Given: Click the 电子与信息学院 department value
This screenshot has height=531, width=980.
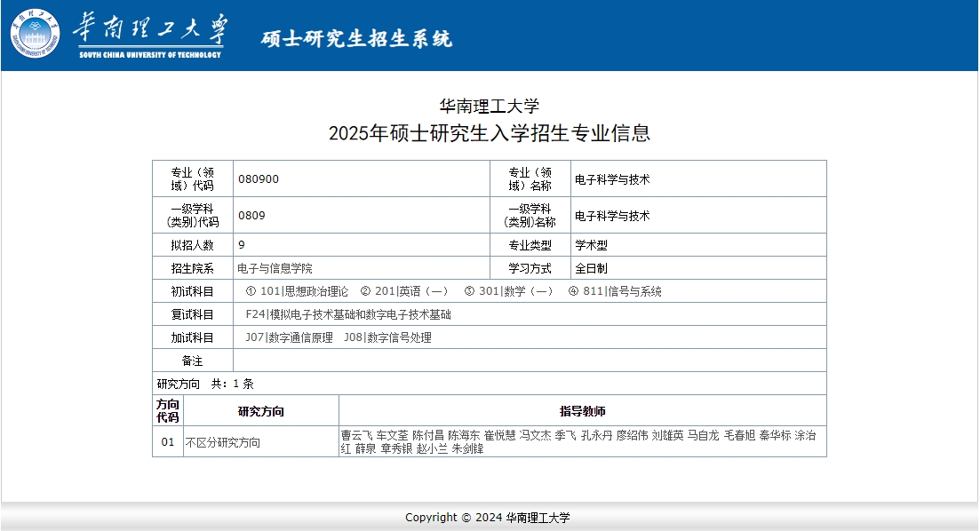Looking at the screenshot, I should coord(275,268).
